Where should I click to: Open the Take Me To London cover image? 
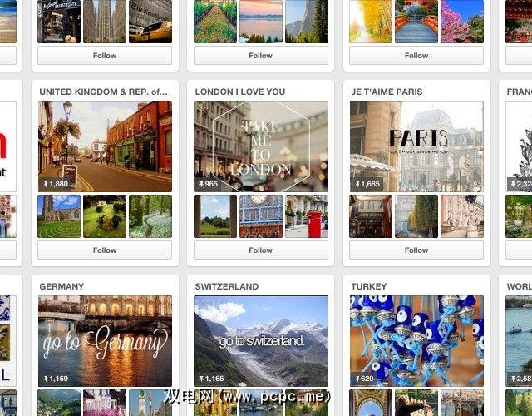pos(261,146)
